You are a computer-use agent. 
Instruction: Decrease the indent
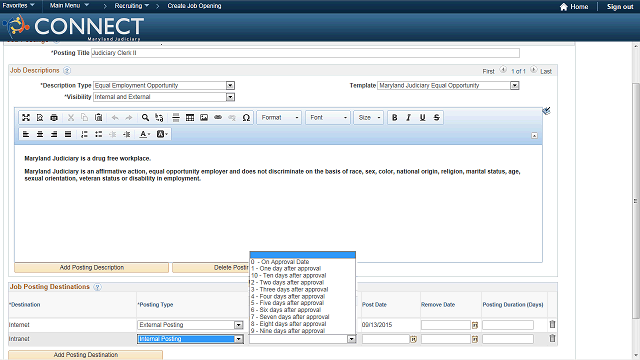tap(113, 134)
